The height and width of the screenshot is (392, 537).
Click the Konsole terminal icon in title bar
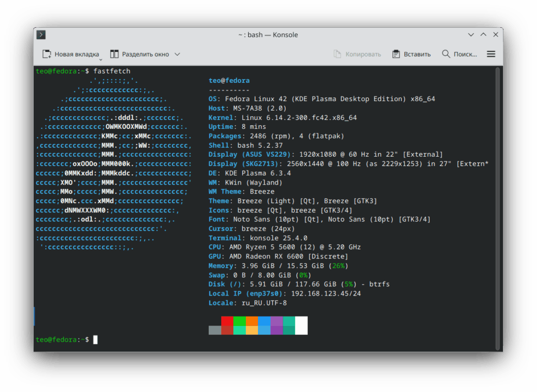click(41, 35)
